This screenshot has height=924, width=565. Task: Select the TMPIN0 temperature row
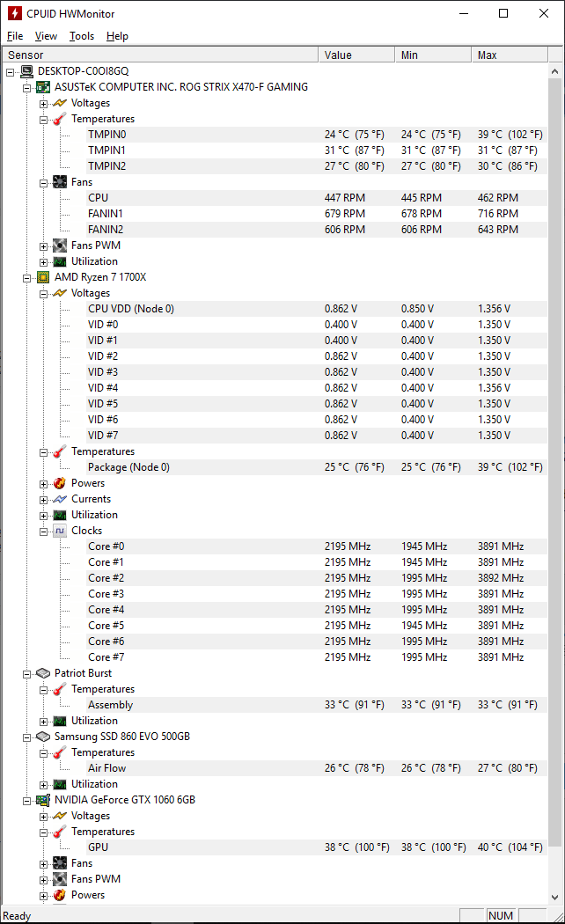coord(316,135)
